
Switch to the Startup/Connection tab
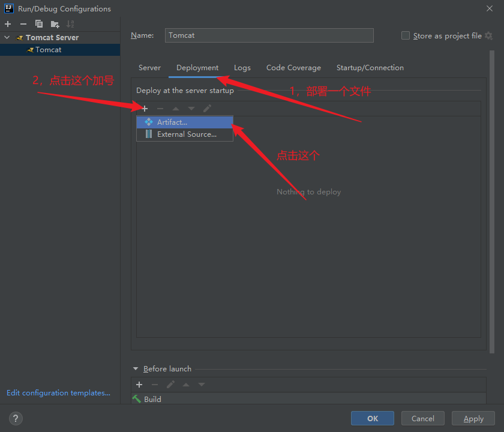[370, 68]
